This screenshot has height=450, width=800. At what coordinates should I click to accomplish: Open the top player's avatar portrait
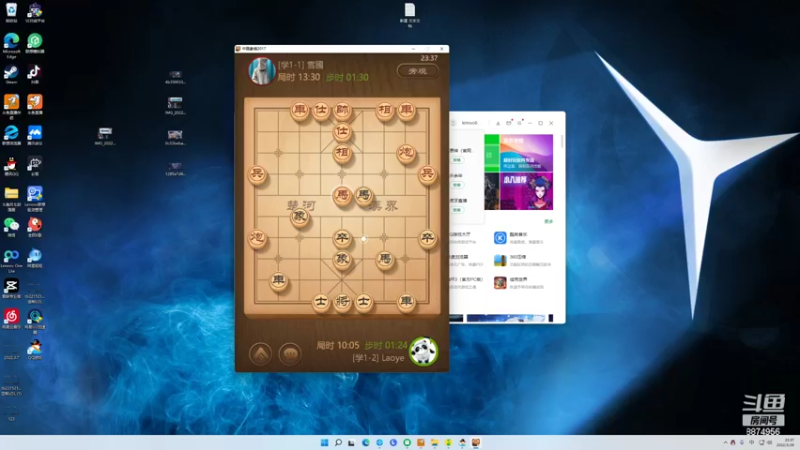tap(262, 71)
